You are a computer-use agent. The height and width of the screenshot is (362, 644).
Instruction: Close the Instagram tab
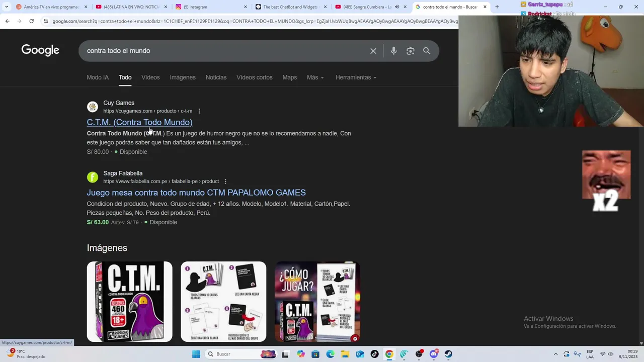pyautogui.click(x=246, y=7)
